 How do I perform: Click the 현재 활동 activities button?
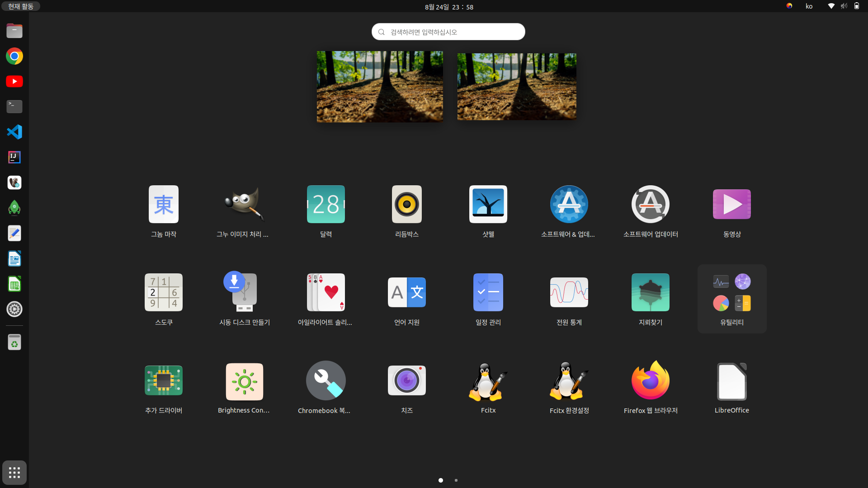(x=21, y=6)
